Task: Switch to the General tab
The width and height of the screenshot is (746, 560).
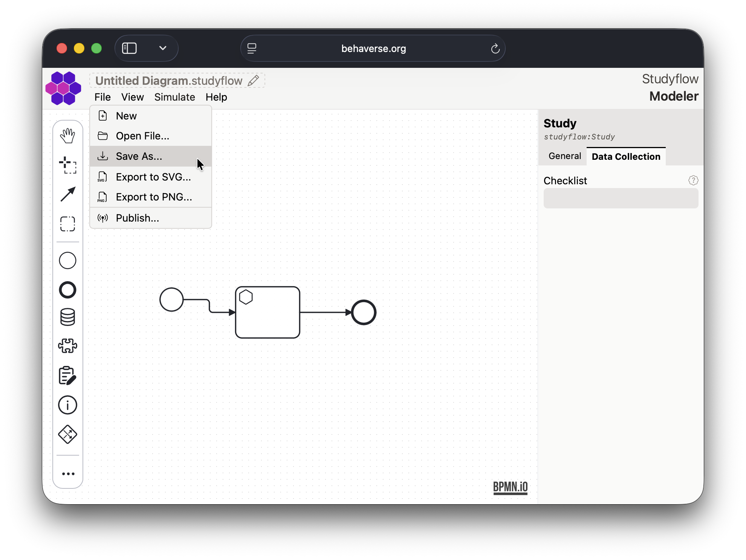Action: pos(564,156)
